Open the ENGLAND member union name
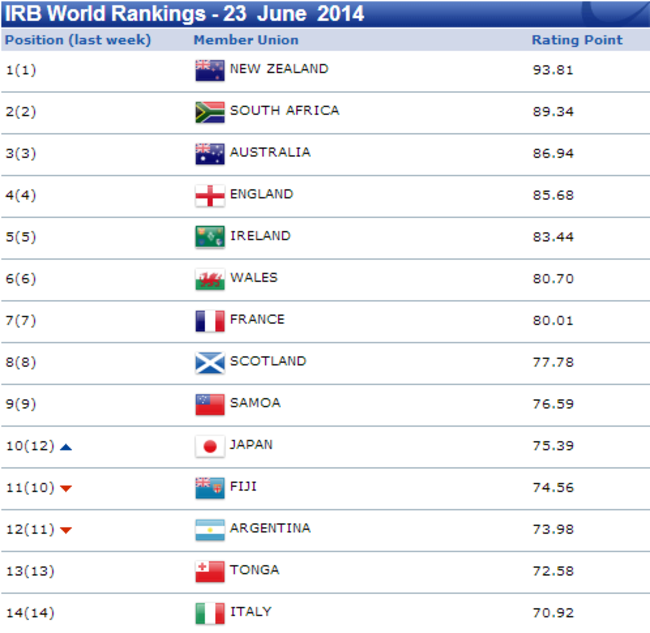Image resolution: width=650 pixels, height=633 pixels. click(x=262, y=194)
